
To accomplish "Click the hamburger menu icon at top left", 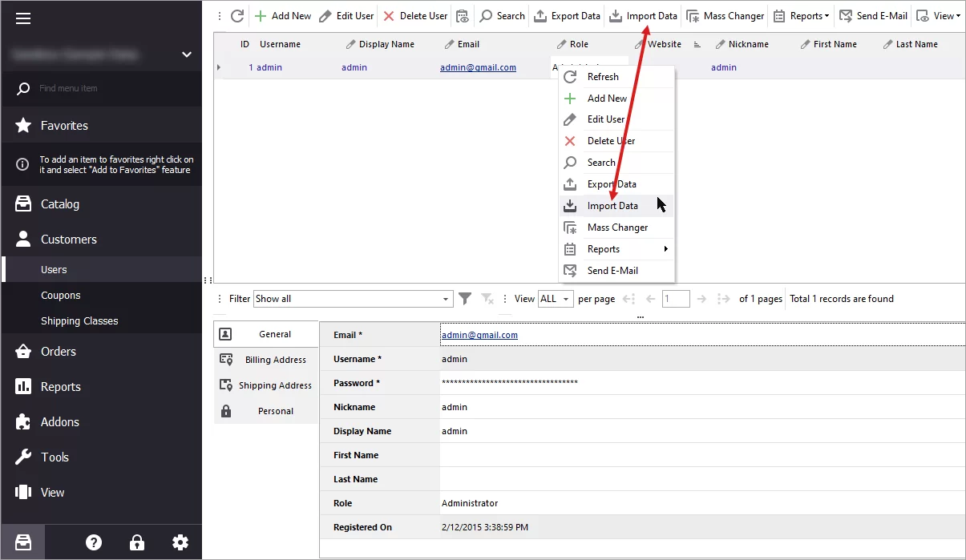I will [23, 19].
